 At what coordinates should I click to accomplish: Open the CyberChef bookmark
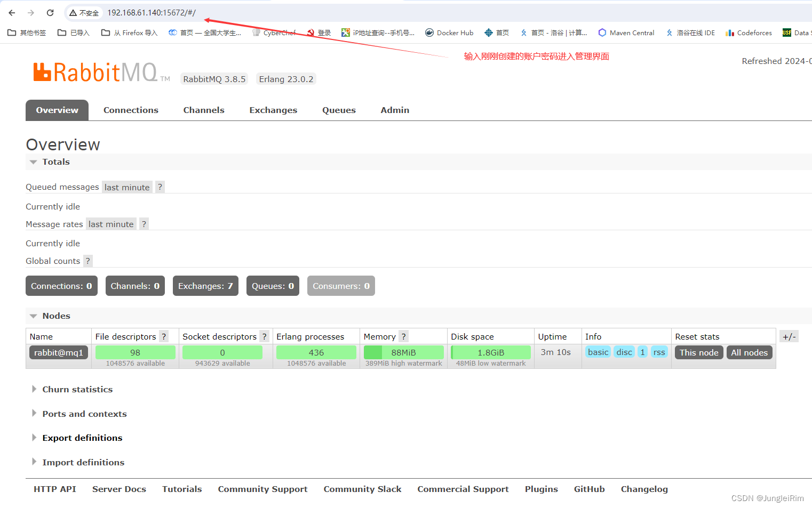coord(274,33)
